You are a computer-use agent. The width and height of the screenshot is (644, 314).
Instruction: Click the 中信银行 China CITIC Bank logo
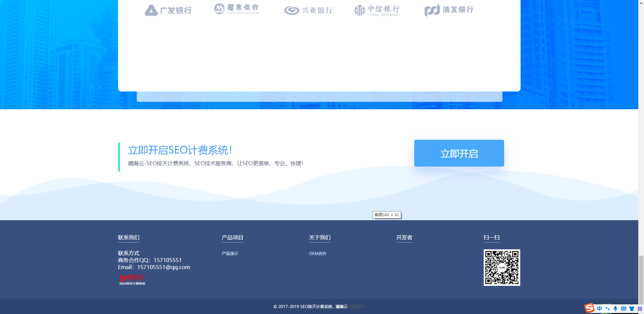pos(377,10)
